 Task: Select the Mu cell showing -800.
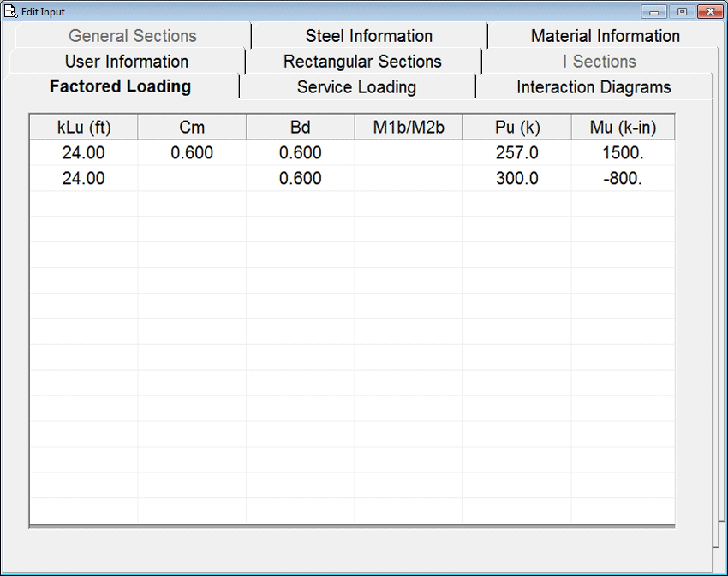pos(623,178)
